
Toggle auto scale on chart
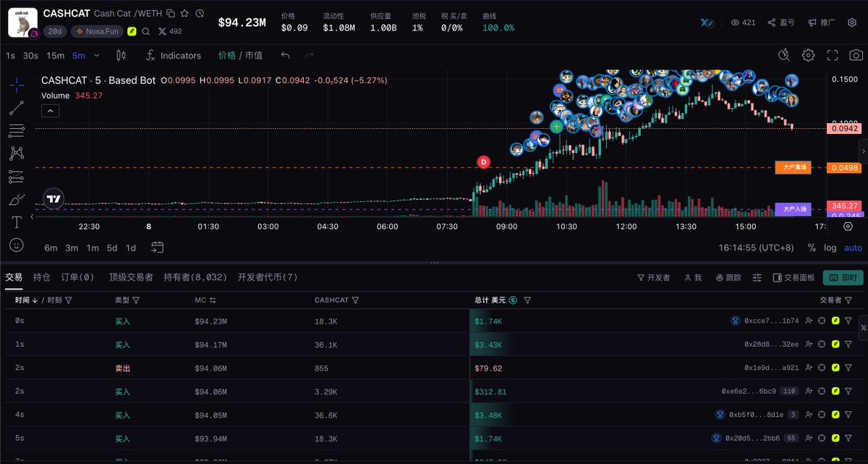[x=854, y=248]
